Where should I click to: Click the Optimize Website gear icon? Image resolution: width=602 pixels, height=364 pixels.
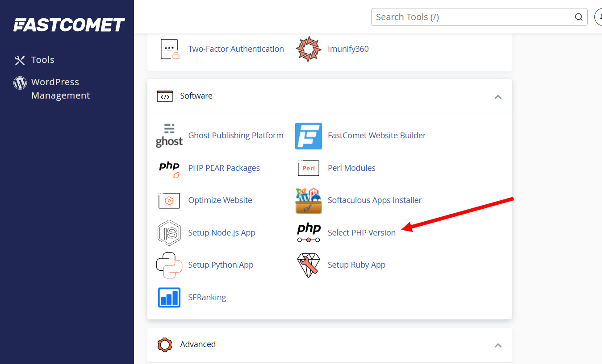click(169, 200)
